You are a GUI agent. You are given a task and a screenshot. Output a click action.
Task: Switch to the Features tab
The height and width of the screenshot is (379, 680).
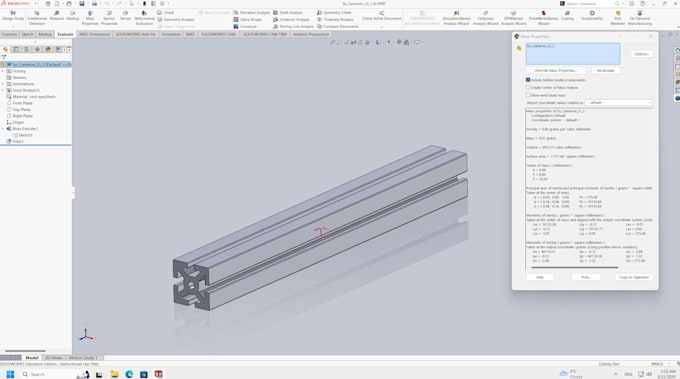10,34
